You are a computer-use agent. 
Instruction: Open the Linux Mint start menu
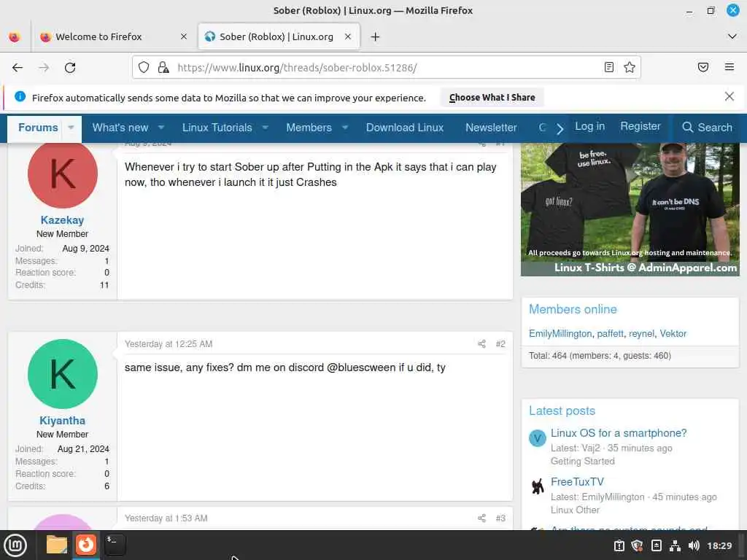15,545
